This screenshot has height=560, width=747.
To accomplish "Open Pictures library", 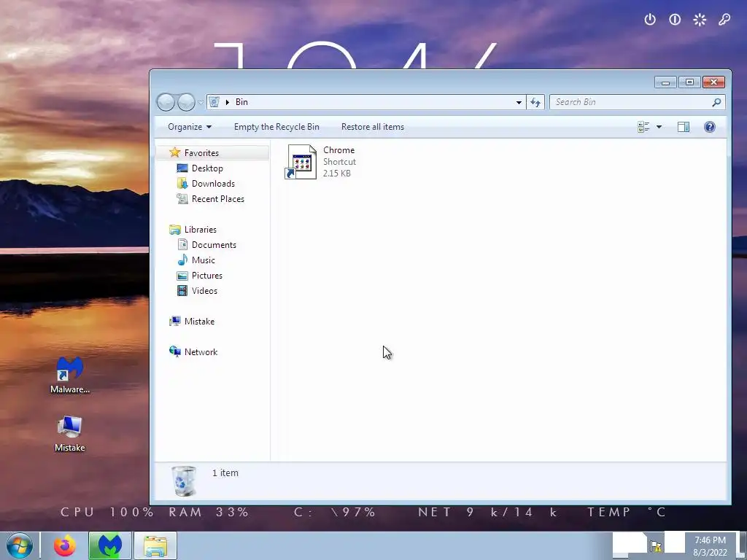I will 206,275.
